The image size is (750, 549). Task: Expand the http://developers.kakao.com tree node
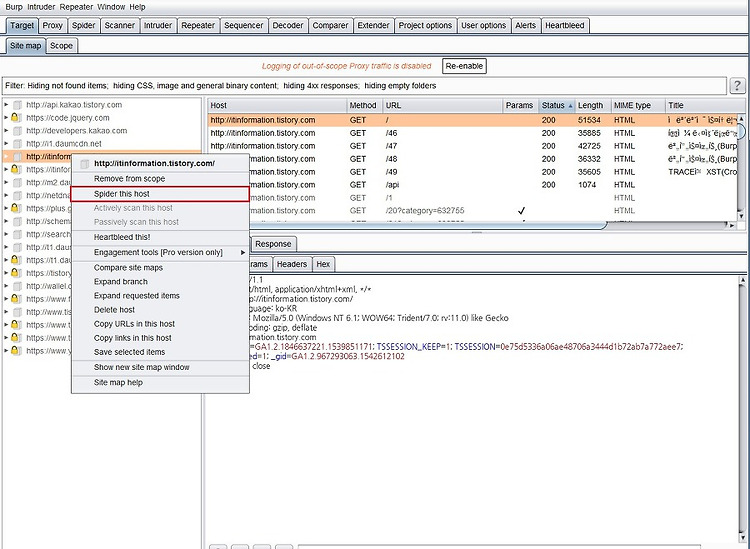click(x=6, y=131)
